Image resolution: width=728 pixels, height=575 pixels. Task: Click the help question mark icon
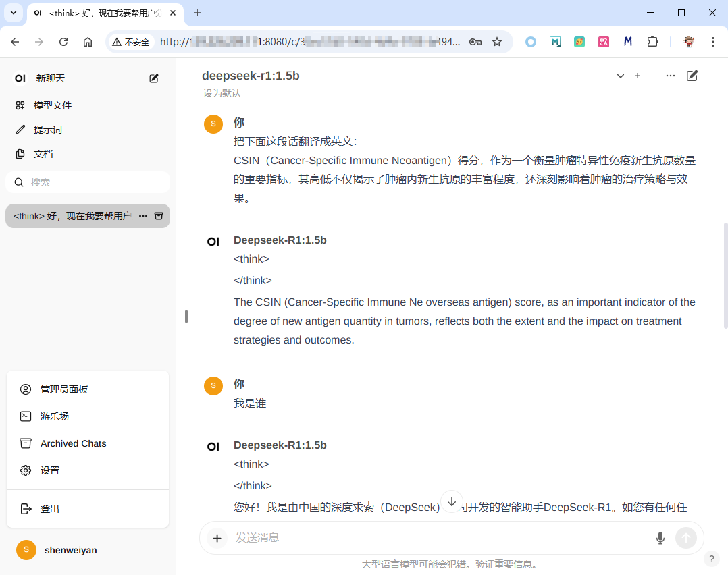coord(711,559)
